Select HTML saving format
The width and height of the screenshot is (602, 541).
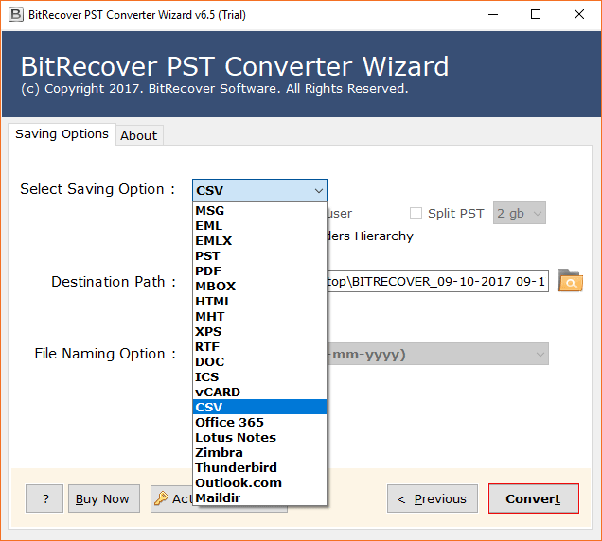pos(260,301)
